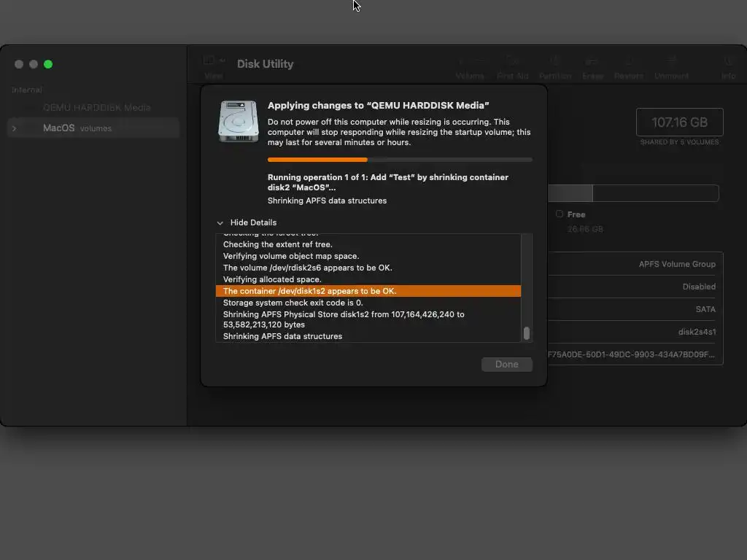The width and height of the screenshot is (747, 560).
Task: Select the 'Checking the extent ref tree.' line
Action: tap(278, 244)
